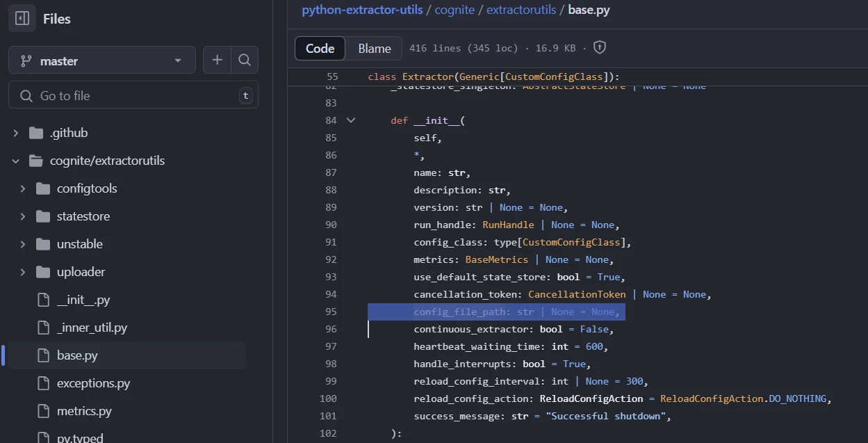Click the exceptions.py file icon
The width and height of the screenshot is (868, 443).
[x=43, y=383]
